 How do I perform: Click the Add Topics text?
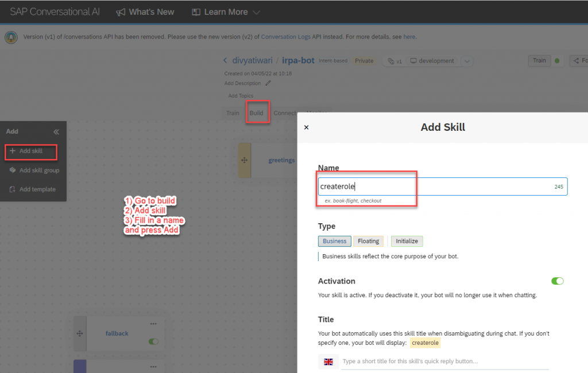coord(241,96)
